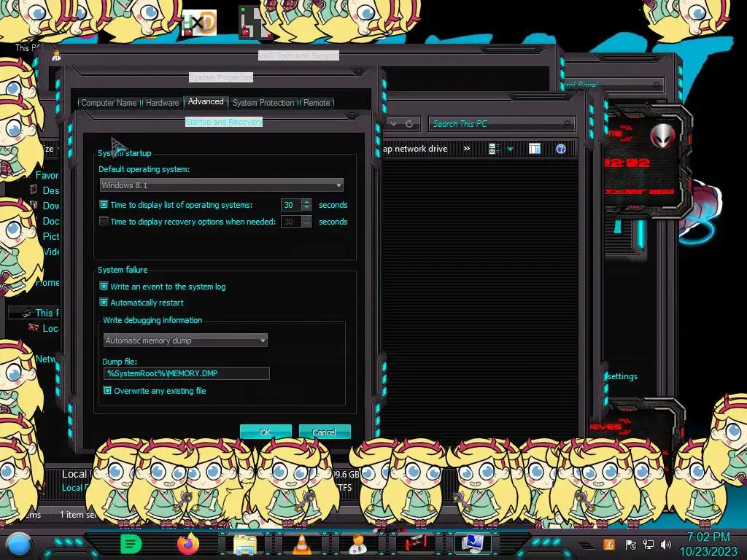This screenshot has width=747, height=560.
Task: Click the taskbar clock showing 7:02 PM
Action: [708, 544]
